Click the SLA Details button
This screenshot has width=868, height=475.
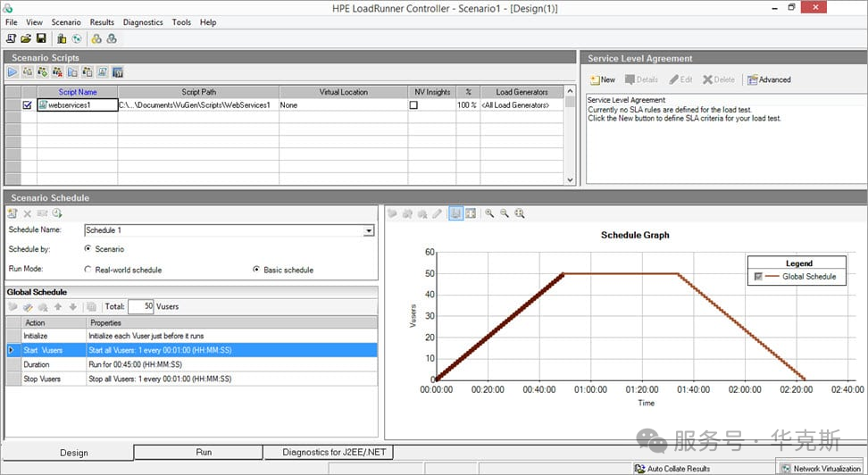tap(641, 79)
